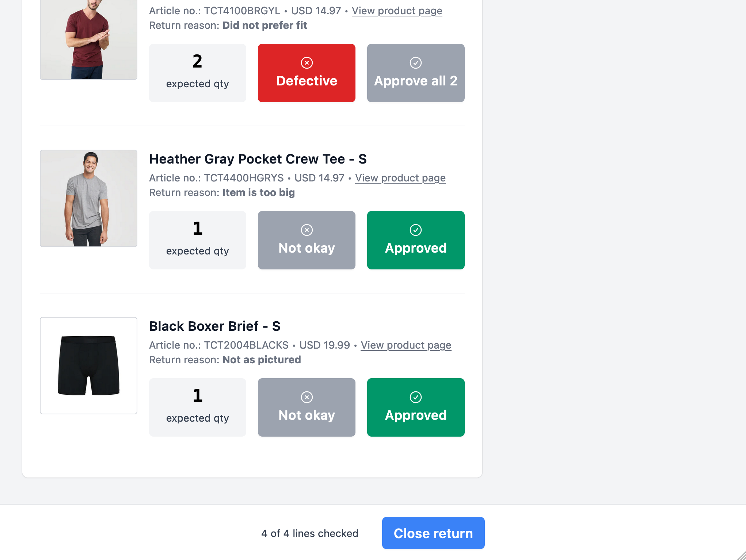The height and width of the screenshot is (560, 746).
Task: Click the circled X icon on Defective button
Action: pos(307,63)
